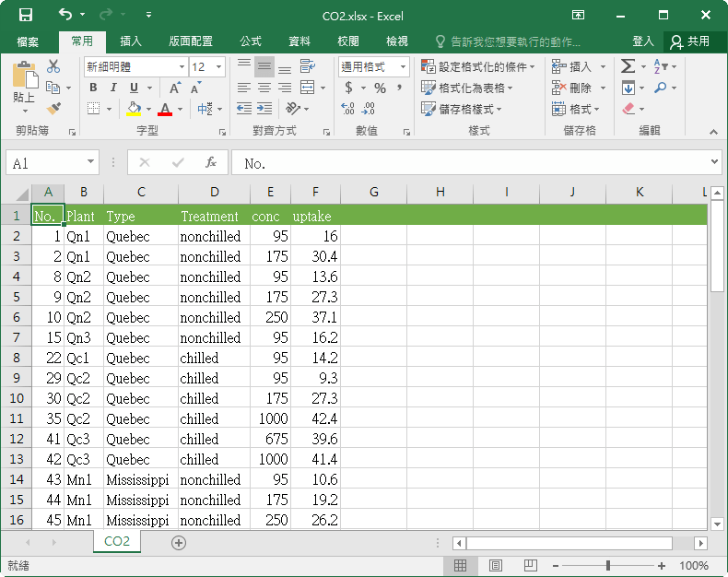The width and height of the screenshot is (728, 577).
Task: Open the Name Box dropdown arrow
Action: [90, 163]
